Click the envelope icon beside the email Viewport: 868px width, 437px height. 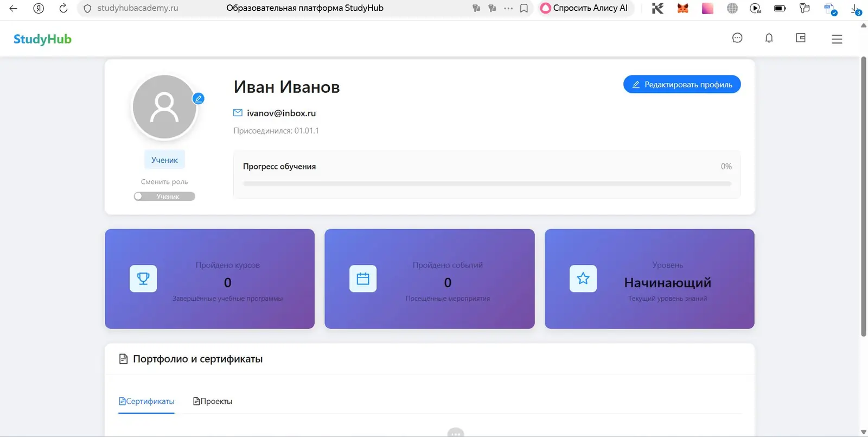[238, 113]
